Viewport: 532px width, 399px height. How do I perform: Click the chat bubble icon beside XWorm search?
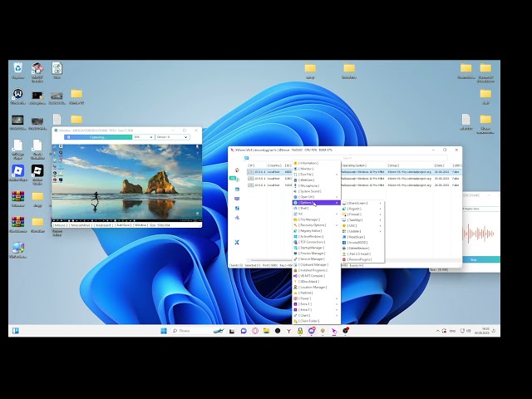tap(247, 158)
